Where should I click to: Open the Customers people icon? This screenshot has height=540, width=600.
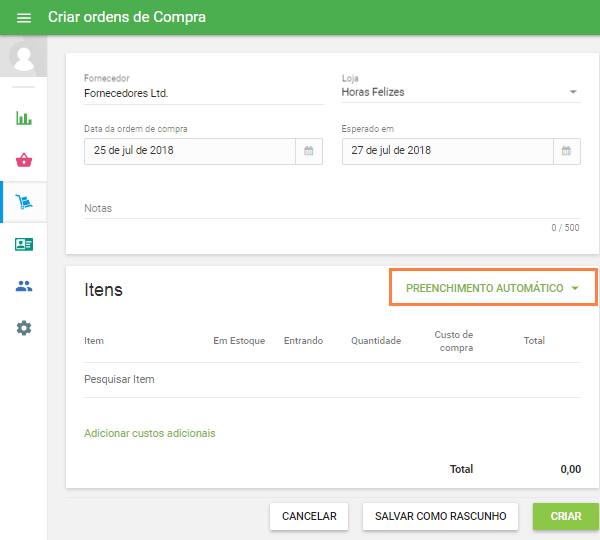point(24,286)
